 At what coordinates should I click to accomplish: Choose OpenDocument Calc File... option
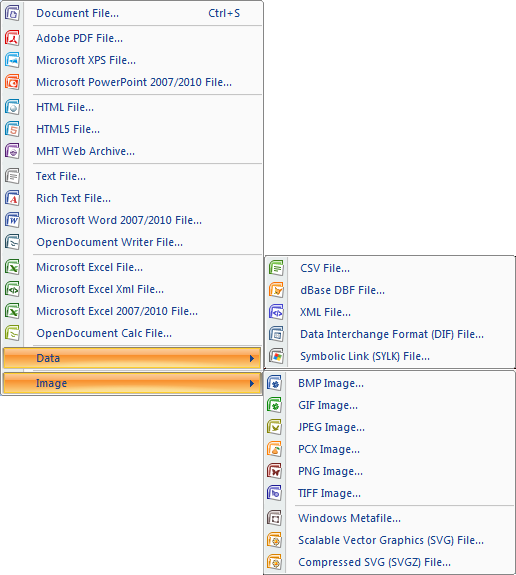pos(132,333)
